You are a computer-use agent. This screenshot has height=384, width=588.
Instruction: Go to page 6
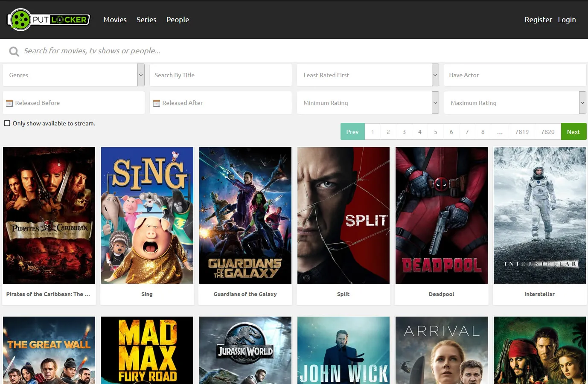pos(451,131)
